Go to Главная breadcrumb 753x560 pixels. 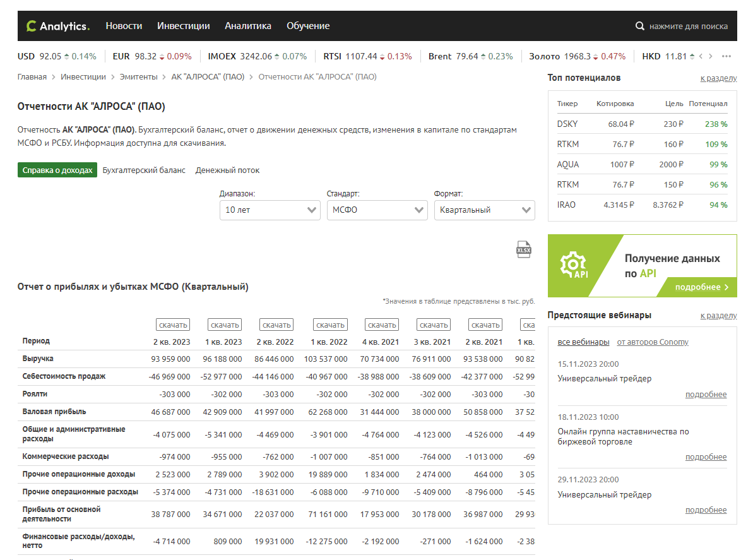click(32, 77)
